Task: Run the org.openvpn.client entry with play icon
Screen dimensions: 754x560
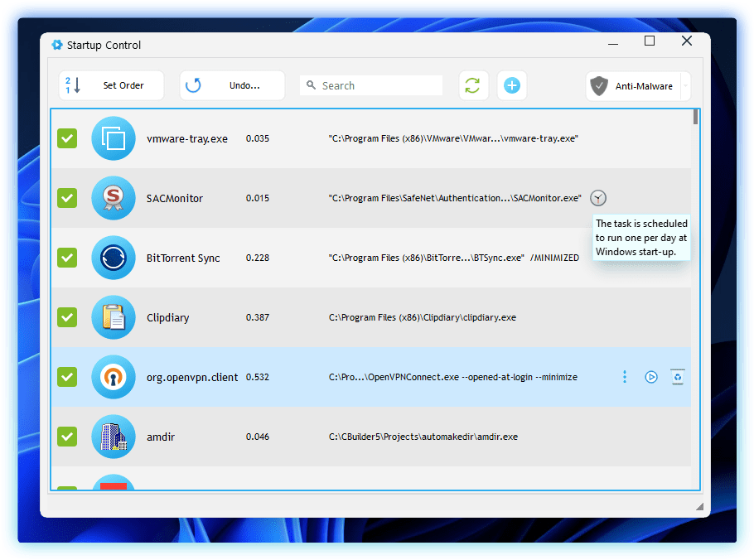Action: tap(651, 377)
